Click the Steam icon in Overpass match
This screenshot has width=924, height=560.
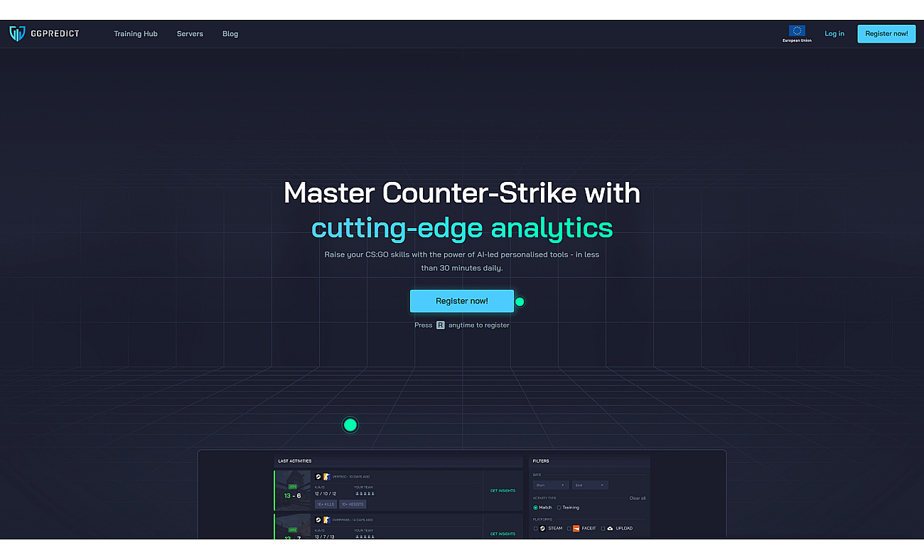(x=318, y=520)
